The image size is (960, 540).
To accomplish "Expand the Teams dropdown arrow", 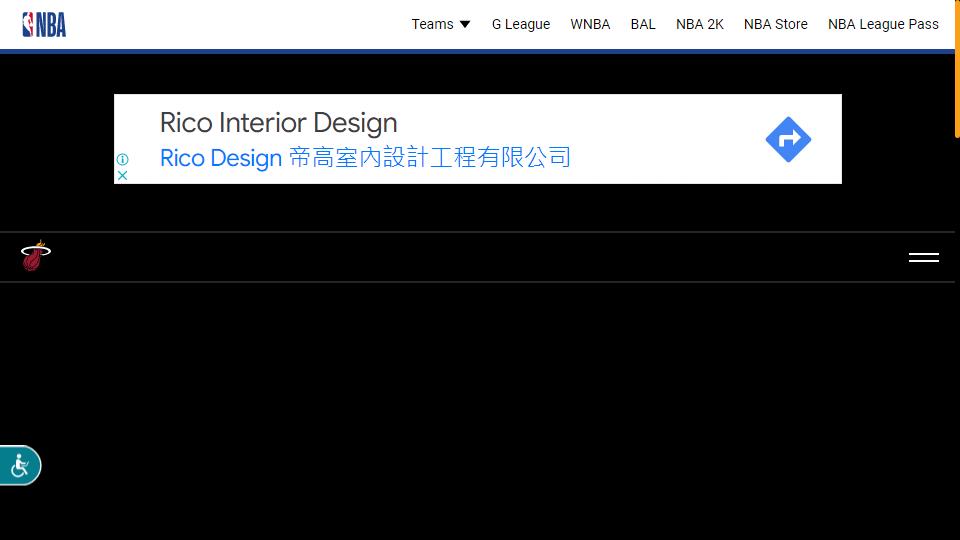I will [x=465, y=24].
